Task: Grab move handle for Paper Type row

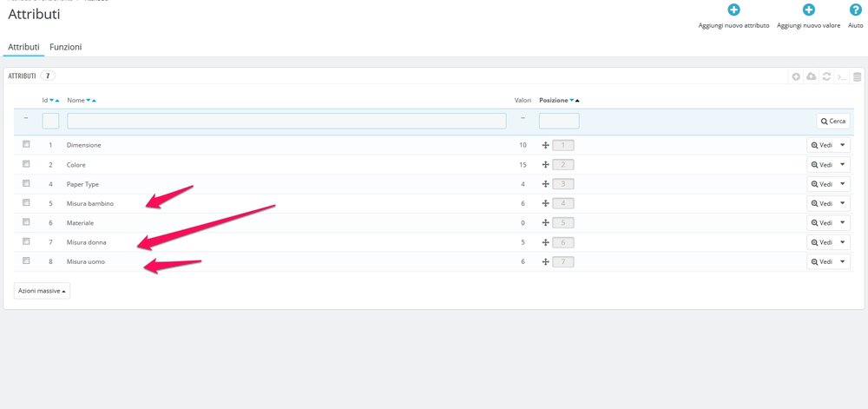Action: (x=545, y=184)
